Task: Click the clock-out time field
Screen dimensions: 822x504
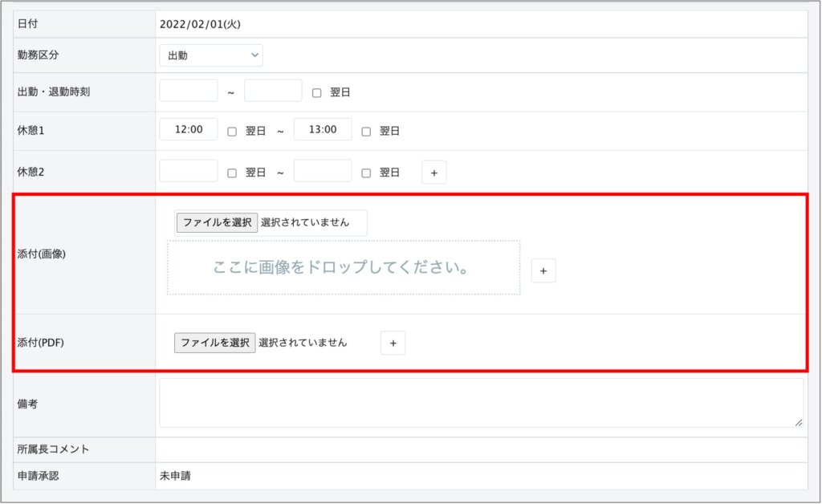Action: point(273,91)
